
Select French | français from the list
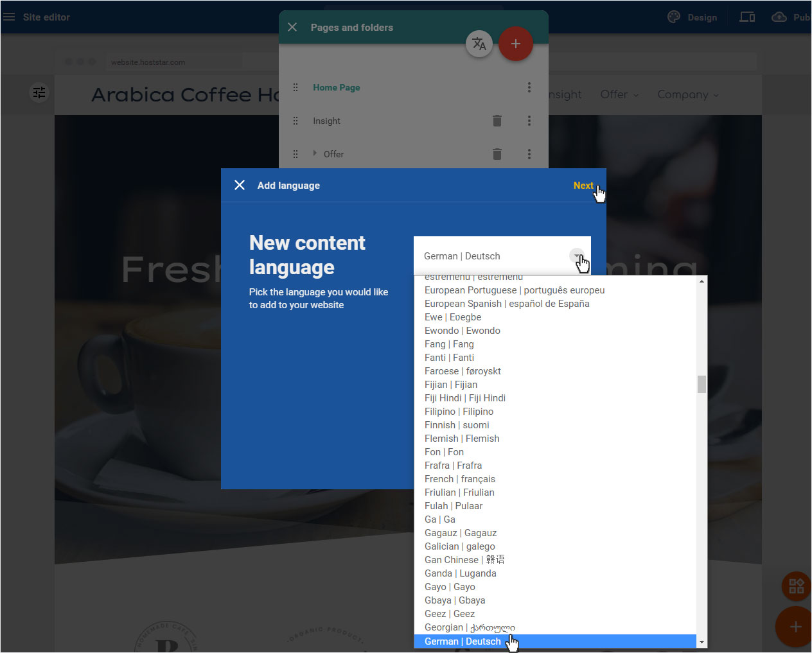click(x=460, y=479)
